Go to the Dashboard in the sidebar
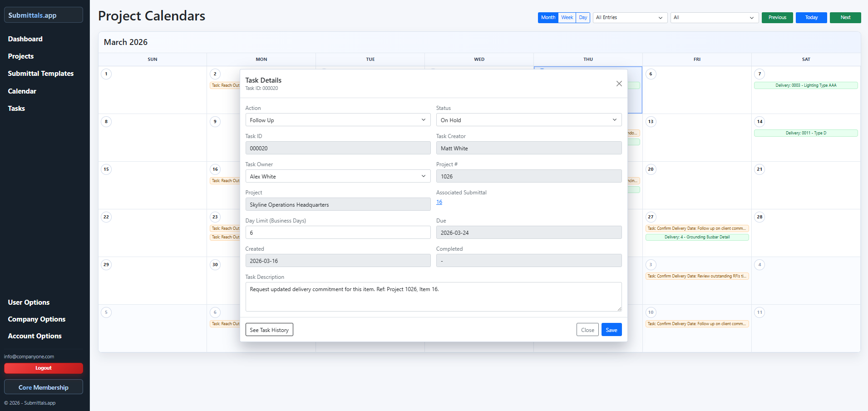 tap(25, 39)
